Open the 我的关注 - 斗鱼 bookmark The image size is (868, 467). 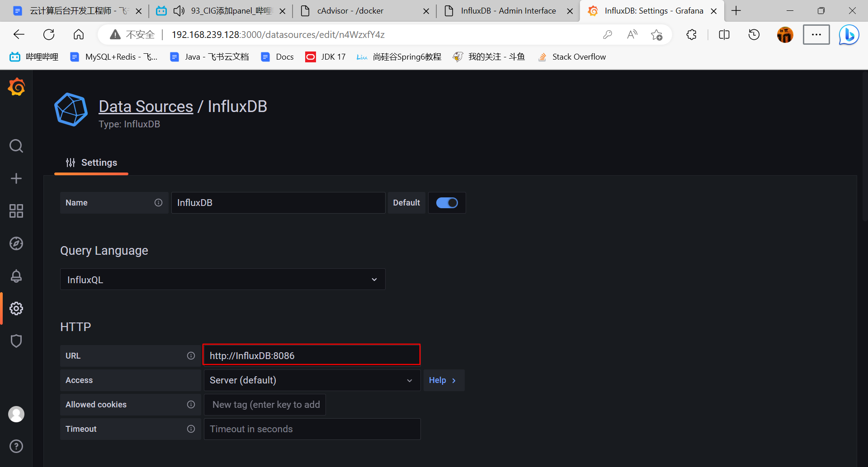point(489,57)
